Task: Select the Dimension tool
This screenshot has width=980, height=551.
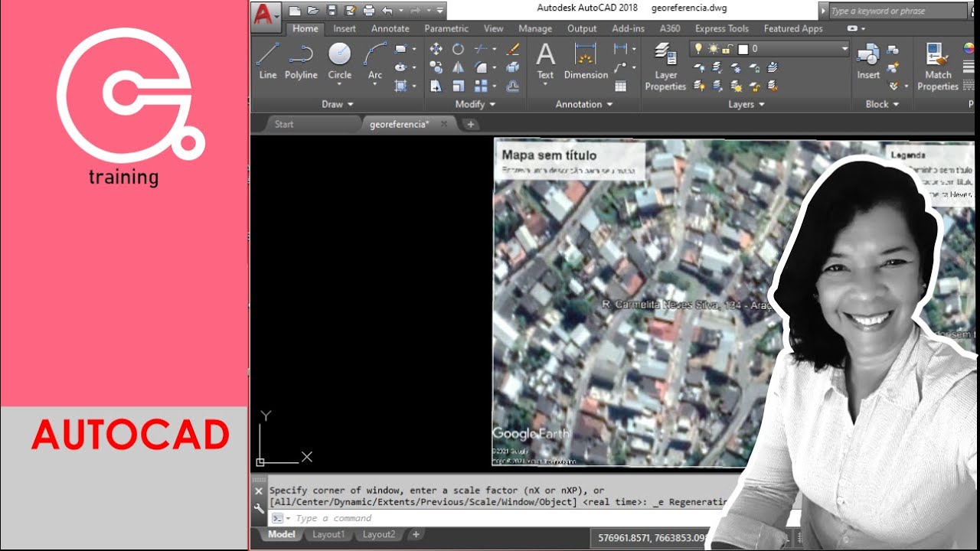Action: pos(586,60)
